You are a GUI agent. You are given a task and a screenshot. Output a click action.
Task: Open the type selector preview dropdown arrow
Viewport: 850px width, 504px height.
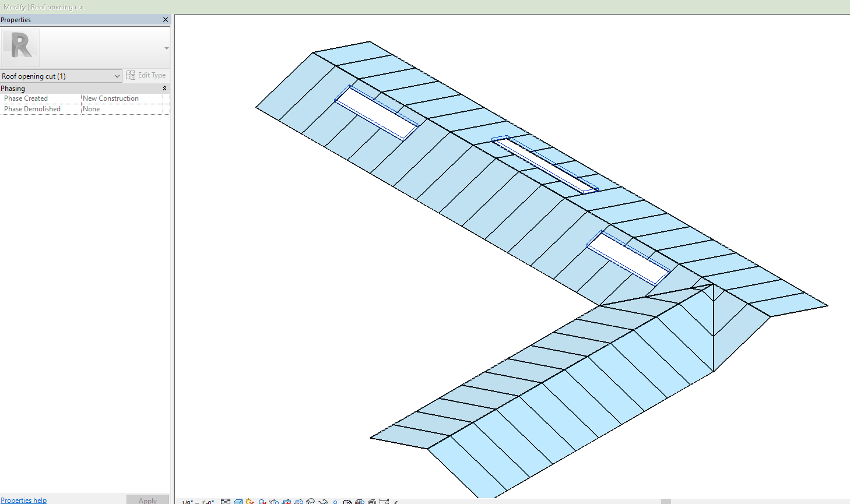click(166, 49)
